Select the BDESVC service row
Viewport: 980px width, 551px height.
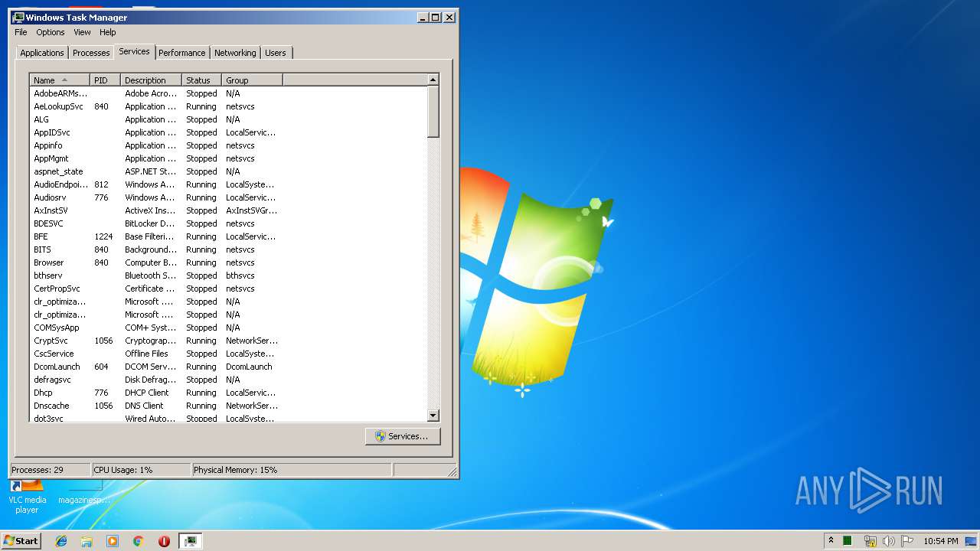coord(229,223)
